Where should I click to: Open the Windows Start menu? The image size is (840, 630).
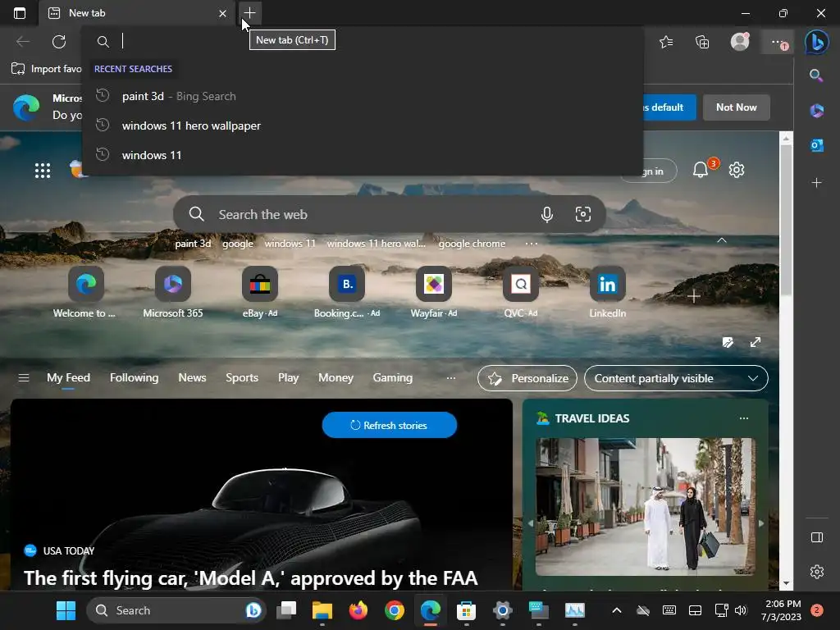[66, 610]
